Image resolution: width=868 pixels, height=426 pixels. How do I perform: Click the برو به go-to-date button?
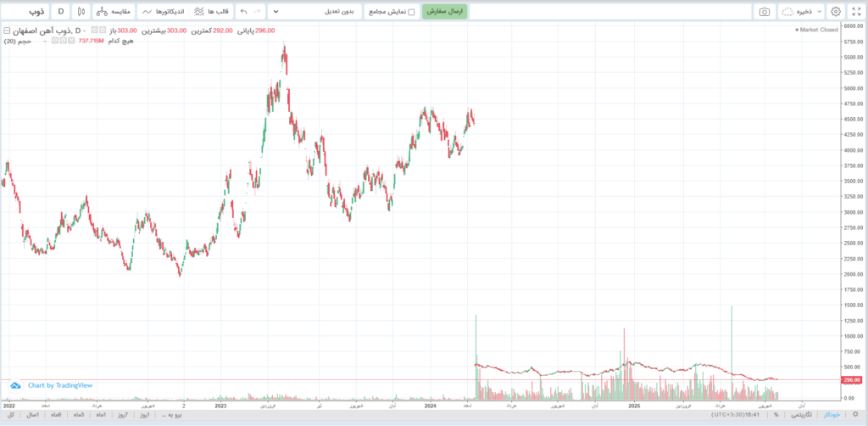click(x=172, y=414)
